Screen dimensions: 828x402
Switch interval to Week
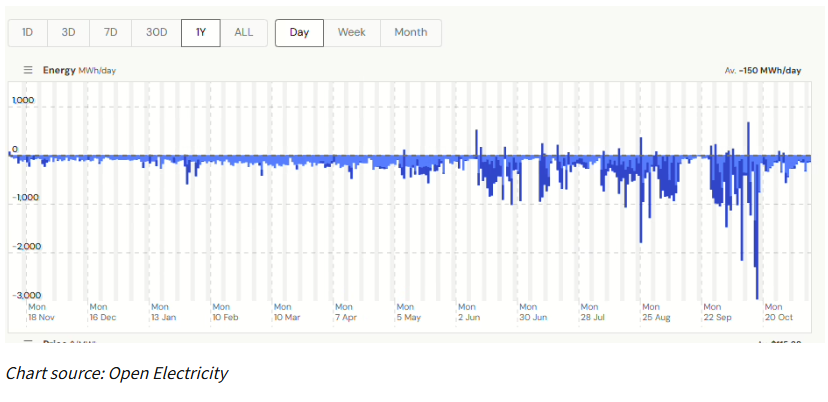coord(352,33)
